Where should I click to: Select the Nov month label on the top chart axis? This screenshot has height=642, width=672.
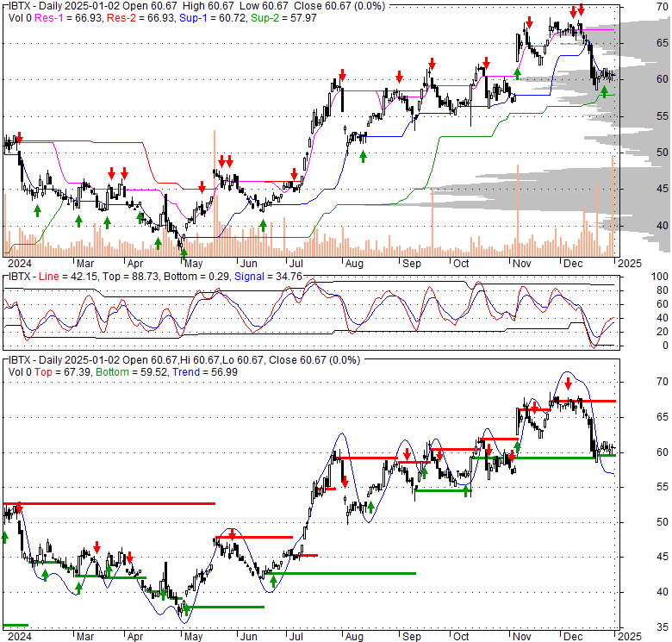pyautogui.click(x=521, y=263)
